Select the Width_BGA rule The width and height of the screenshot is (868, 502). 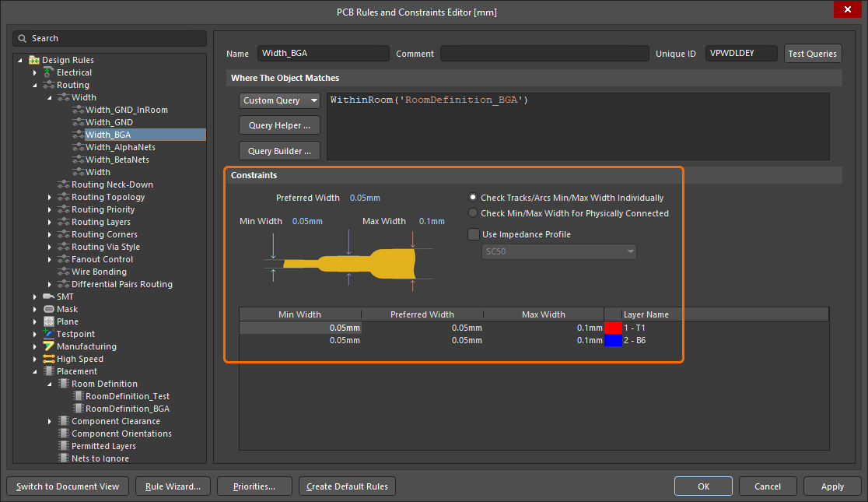tap(108, 135)
